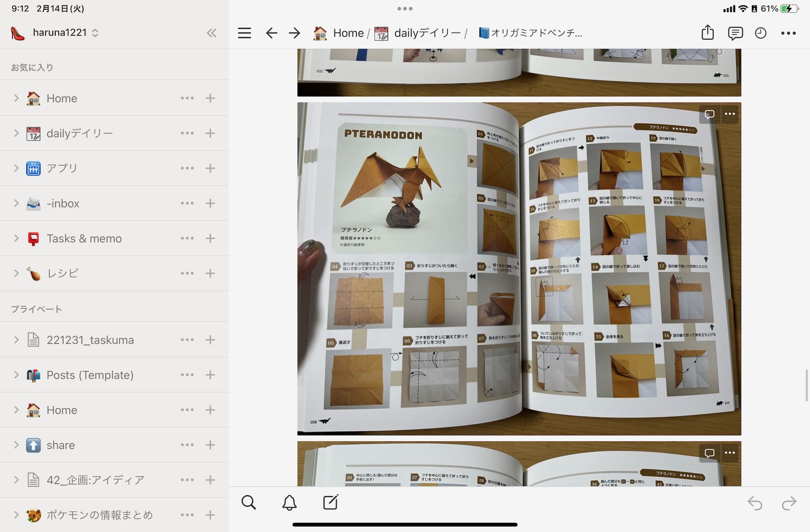Open more options for the レシピ page
The width and height of the screenshot is (810, 532).
pos(187,273)
